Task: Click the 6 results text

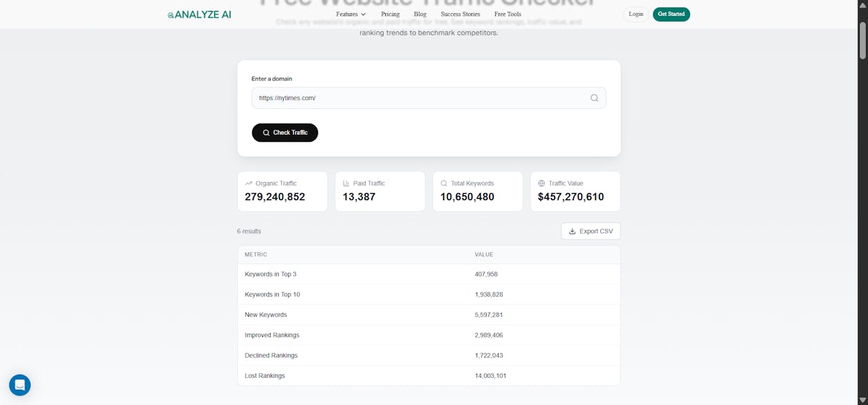Action: point(249,231)
